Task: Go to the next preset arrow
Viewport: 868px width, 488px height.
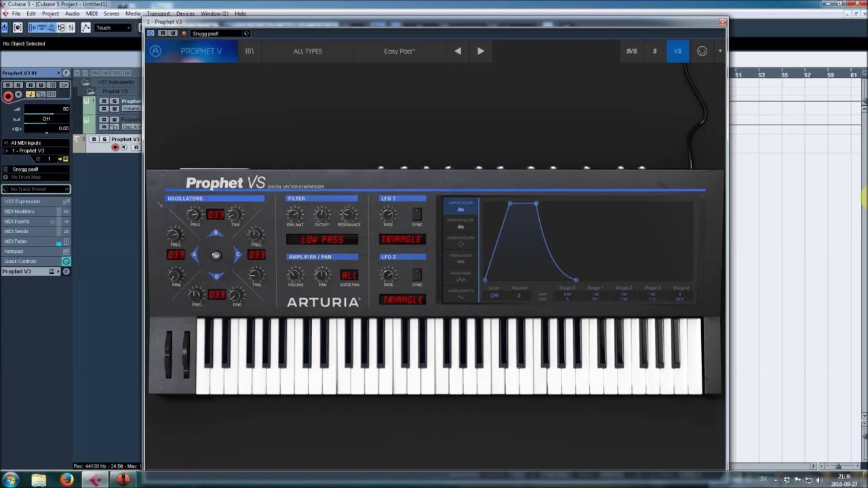Action: [x=481, y=51]
